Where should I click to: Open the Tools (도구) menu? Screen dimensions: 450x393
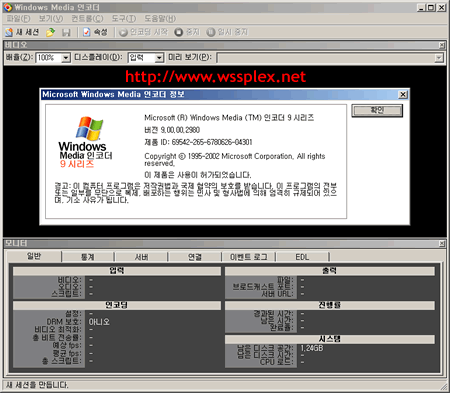coord(124,19)
